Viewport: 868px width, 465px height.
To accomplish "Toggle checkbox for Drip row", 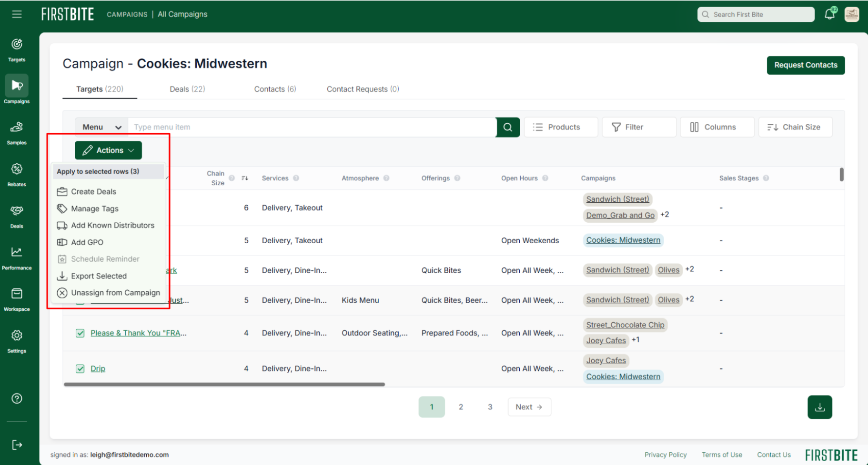I will point(80,369).
